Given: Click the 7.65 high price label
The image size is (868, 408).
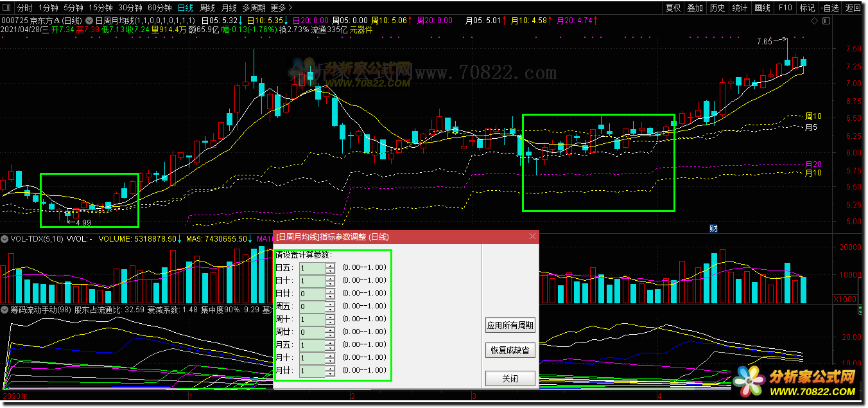Looking at the screenshot, I should click(764, 42).
